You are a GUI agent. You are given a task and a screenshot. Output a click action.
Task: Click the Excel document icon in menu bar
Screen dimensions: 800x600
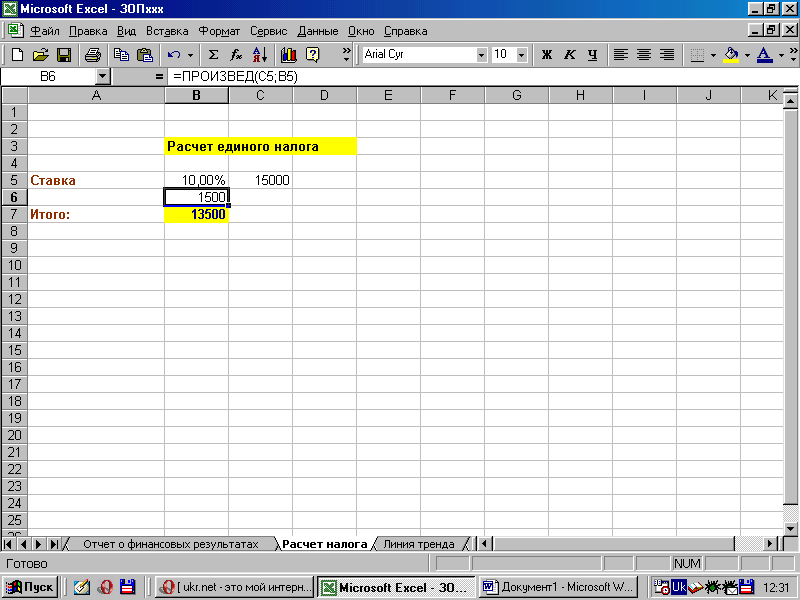(x=15, y=31)
